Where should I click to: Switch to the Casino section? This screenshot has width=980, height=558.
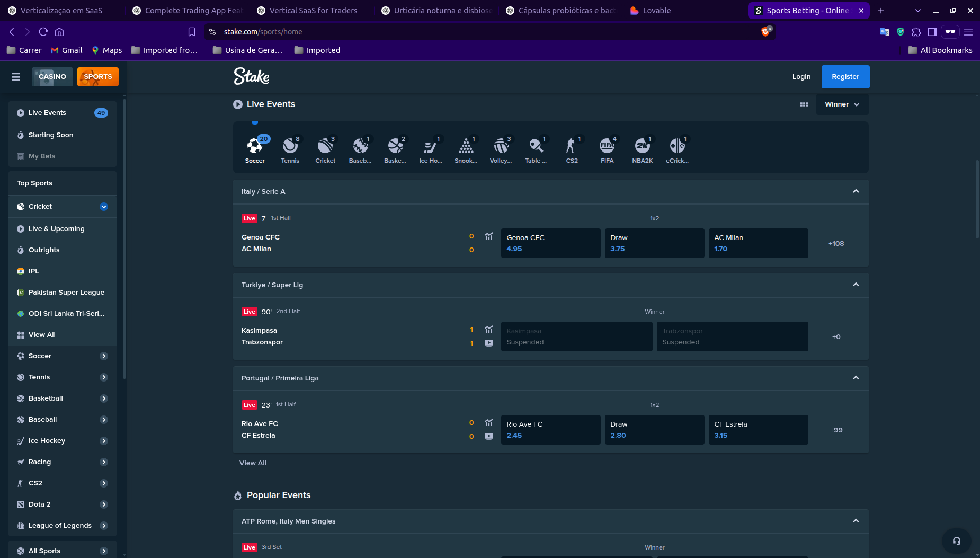pos(52,77)
